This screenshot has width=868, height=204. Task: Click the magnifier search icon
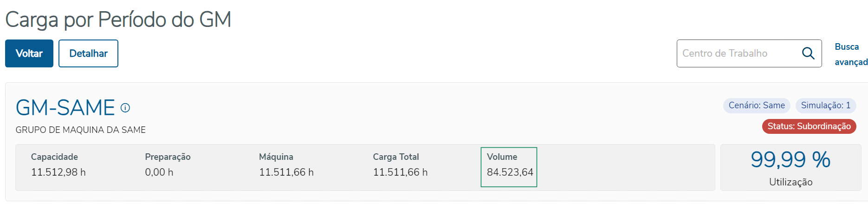(808, 53)
